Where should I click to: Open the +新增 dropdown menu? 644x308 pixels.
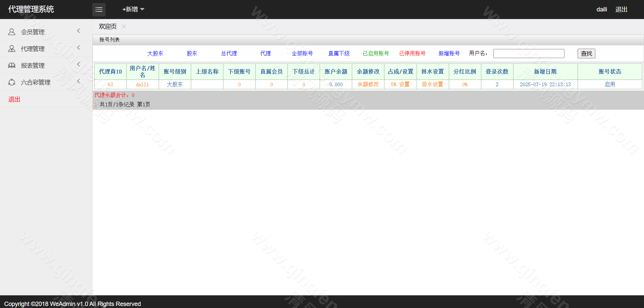click(x=133, y=9)
